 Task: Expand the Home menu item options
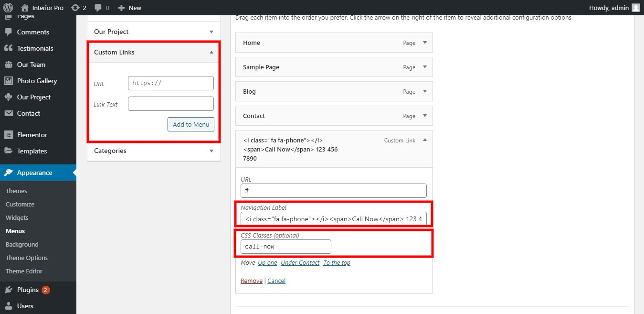pyautogui.click(x=424, y=43)
